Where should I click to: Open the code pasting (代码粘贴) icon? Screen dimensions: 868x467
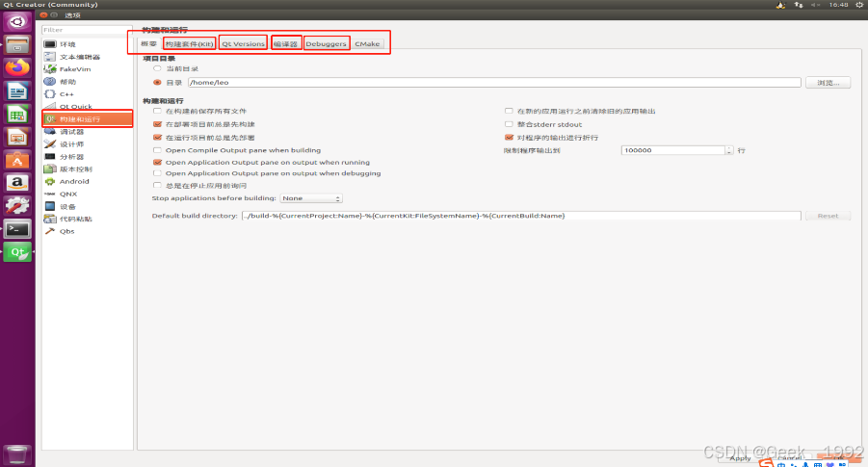[50, 219]
